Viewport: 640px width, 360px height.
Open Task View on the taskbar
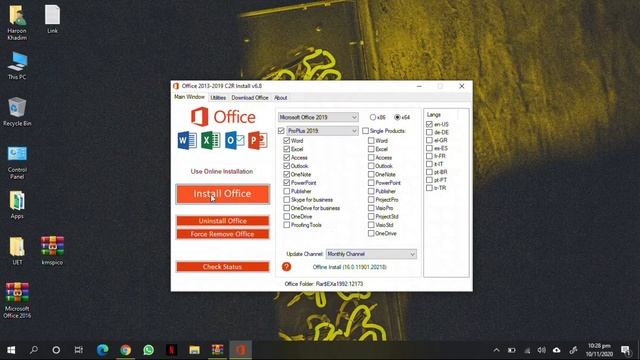click(79, 350)
